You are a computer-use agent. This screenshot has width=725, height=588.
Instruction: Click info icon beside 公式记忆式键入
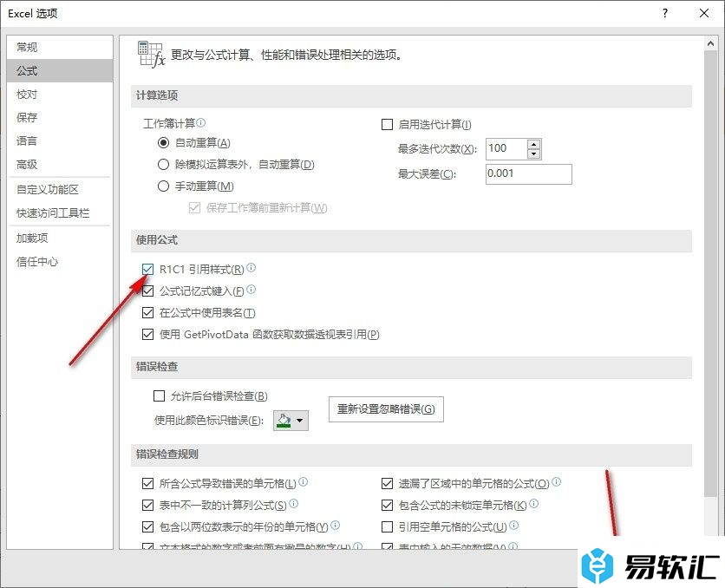(251, 290)
